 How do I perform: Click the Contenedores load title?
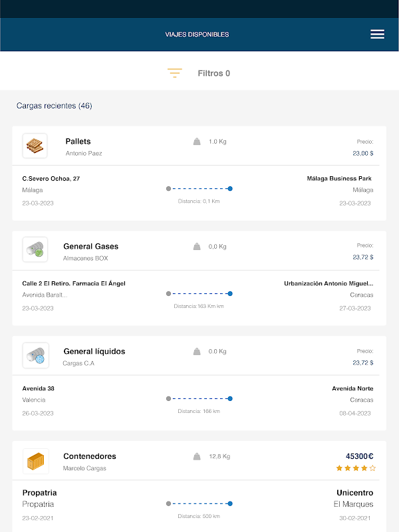(89, 456)
